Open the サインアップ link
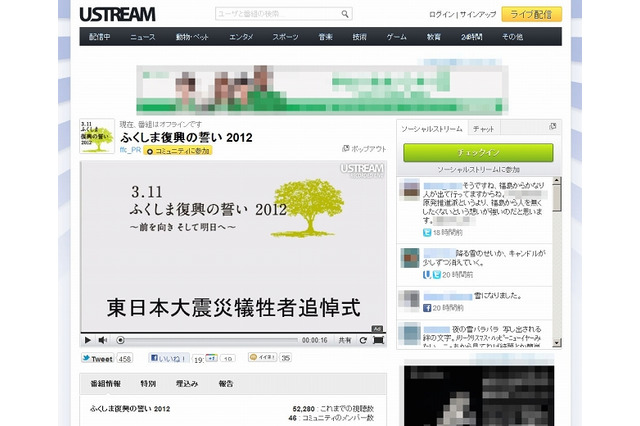This screenshot has width=640, height=426. 478,15
